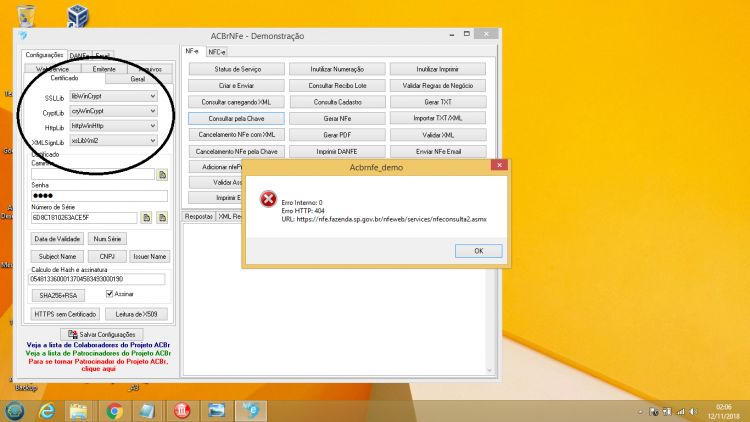Click responses panel scrollbar down arrow
This screenshot has height=422, width=750.
489,370
